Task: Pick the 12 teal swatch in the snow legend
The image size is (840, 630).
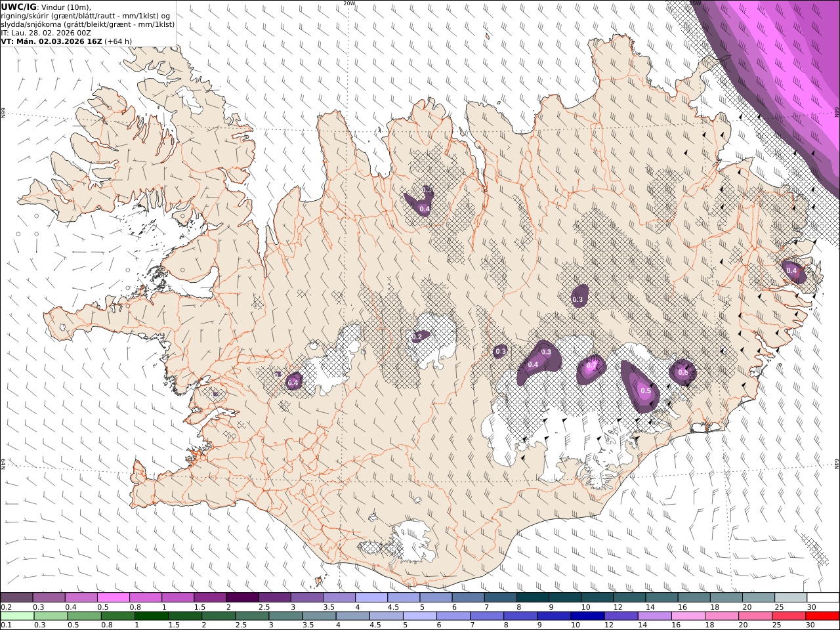Action: pos(629,598)
